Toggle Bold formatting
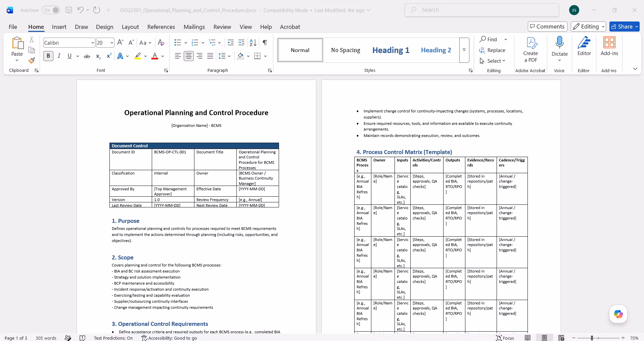 pos(48,56)
